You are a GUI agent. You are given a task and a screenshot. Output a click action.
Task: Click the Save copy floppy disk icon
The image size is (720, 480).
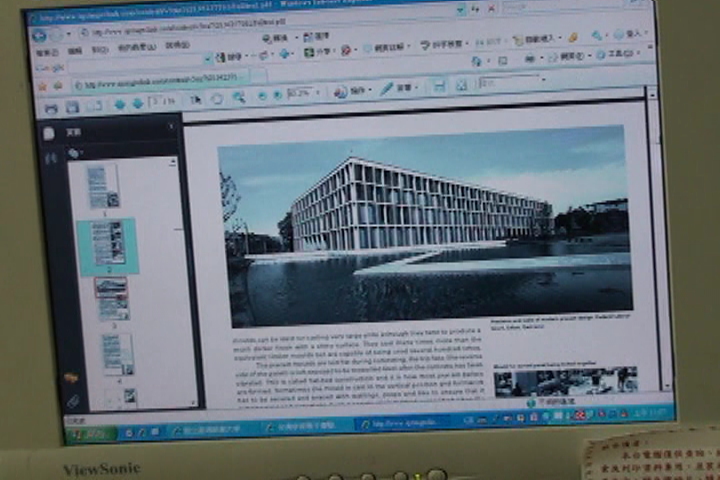point(72,107)
